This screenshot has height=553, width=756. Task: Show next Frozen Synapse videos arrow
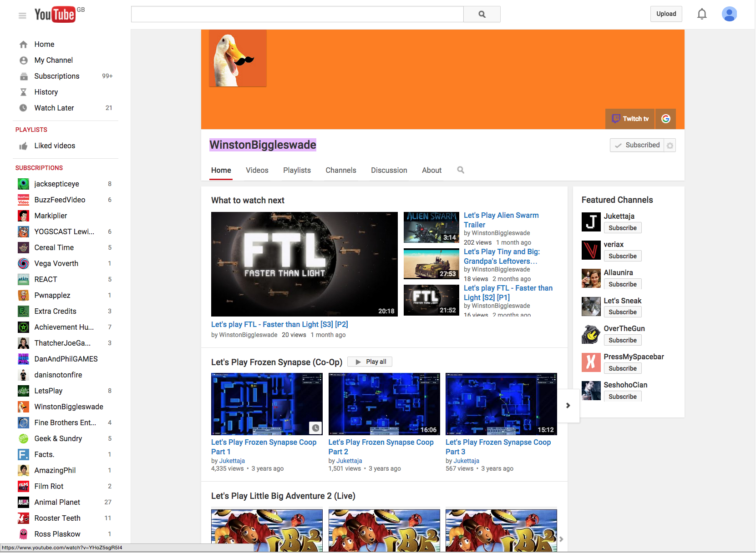(568, 406)
